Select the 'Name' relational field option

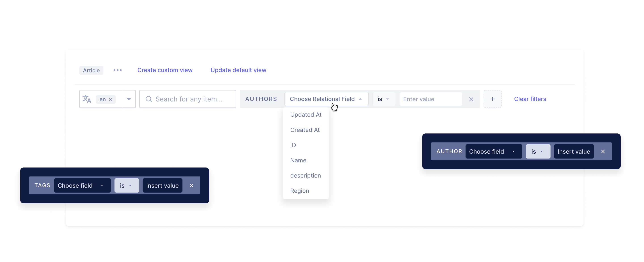298,160
